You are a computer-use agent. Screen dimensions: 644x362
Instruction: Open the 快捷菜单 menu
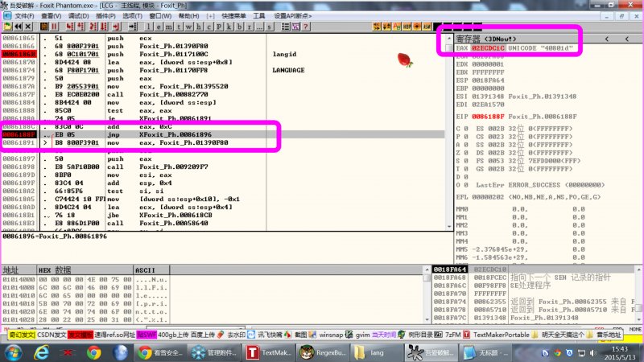[233, 15]
